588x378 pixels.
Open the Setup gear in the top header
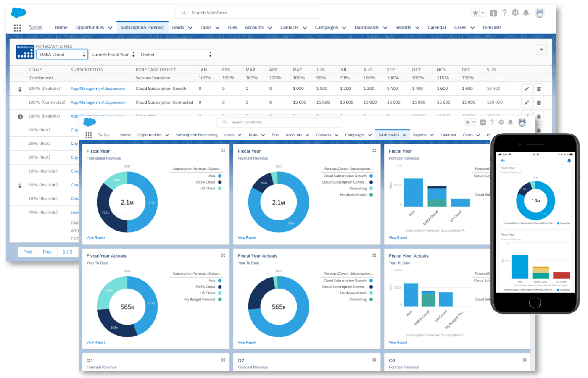(x=515, y=13)
